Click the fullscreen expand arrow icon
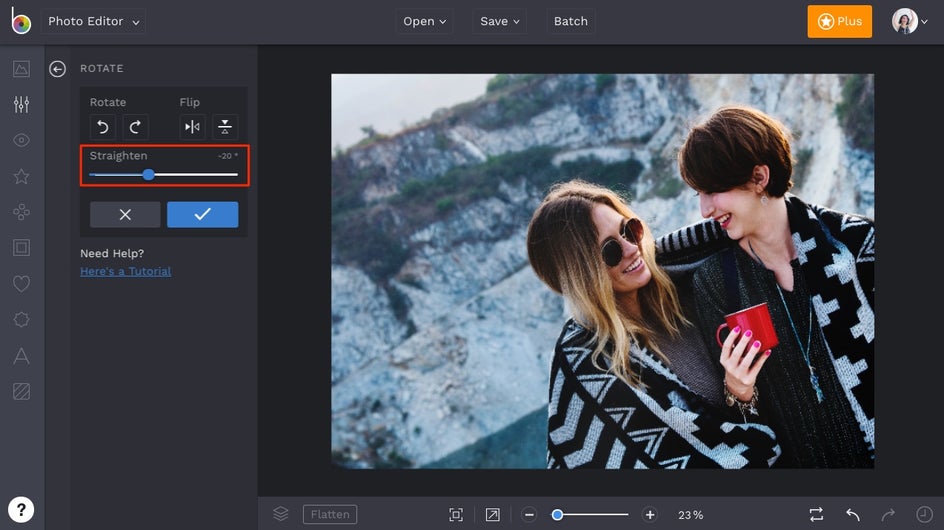Image resolution: width=944 pixels, height=530 pixels. coord(492,514)
